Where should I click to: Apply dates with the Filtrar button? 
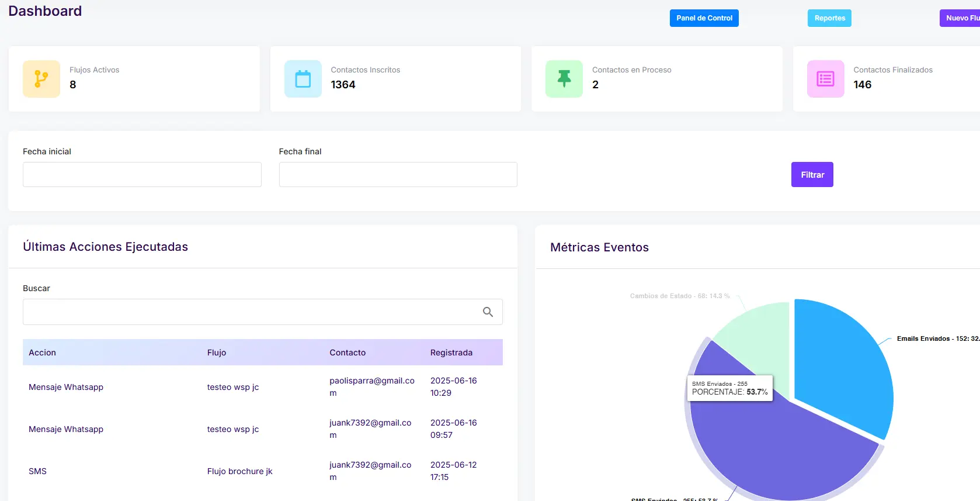point(812,175)
